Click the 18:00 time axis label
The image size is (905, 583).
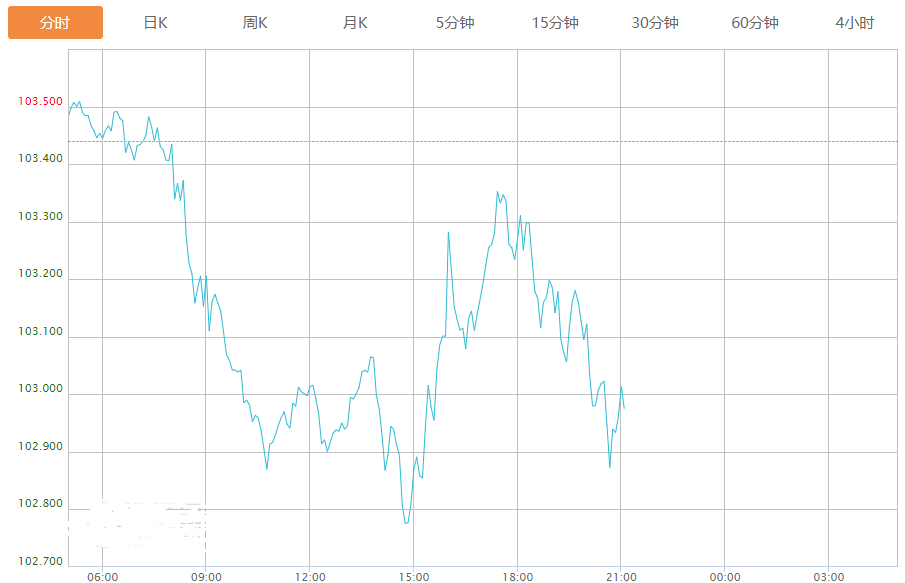[x=518, y=576]
